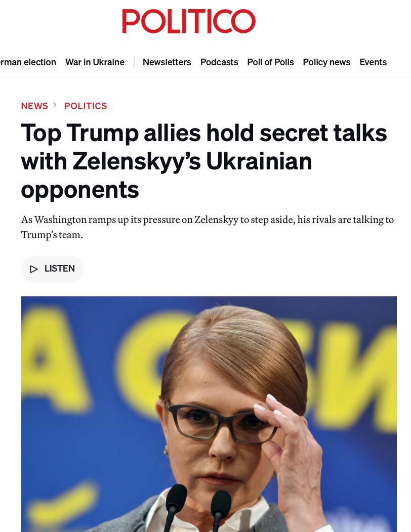The image size is (411, 532).
Task: Click the breadcrumb chevron after NEWS
Action: point(55,105)
